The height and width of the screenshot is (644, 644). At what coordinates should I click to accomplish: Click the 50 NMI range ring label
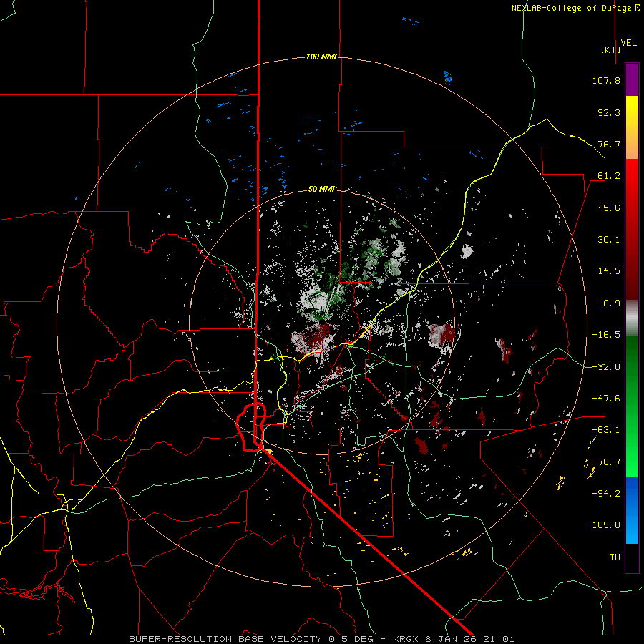click(321, 190)
